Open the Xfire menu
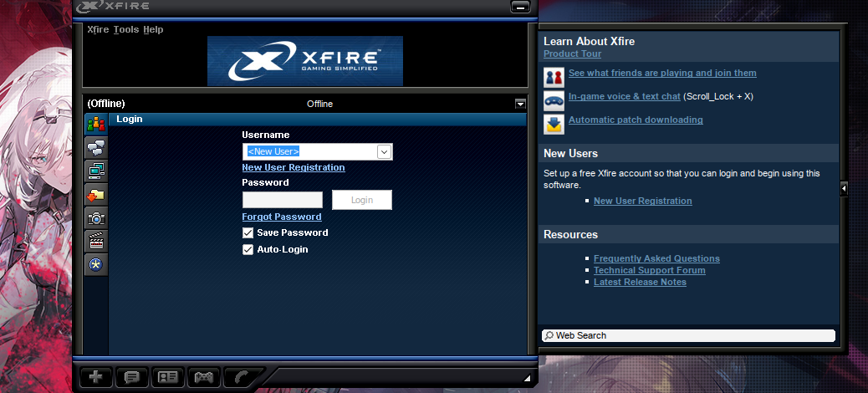The width and height of the screenshot is (868, 393). point(98,29)
